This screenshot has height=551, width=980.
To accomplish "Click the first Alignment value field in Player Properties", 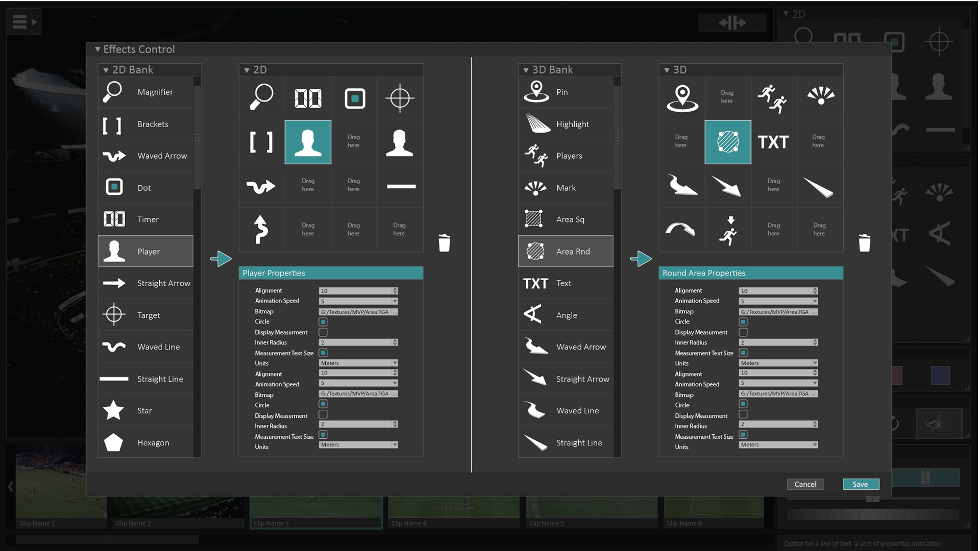I will (x=355, y=291).
